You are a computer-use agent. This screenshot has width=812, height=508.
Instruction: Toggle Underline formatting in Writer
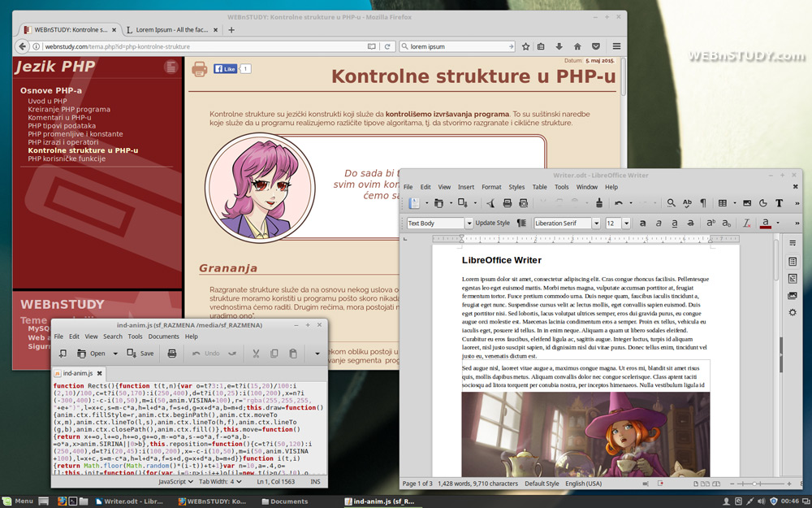coord(674,224)
